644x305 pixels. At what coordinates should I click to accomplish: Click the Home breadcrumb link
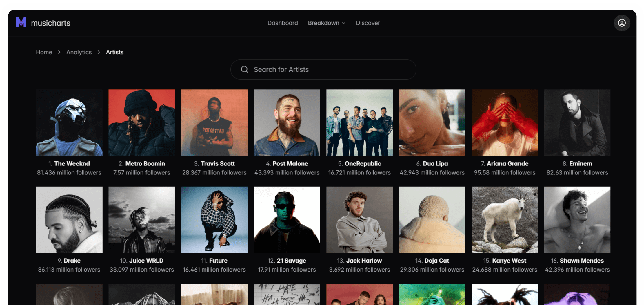tap(44, 52)
